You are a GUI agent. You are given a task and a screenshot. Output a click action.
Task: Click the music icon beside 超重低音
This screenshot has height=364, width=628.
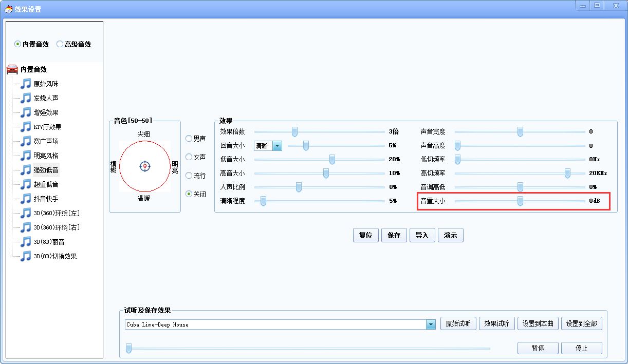26,184
